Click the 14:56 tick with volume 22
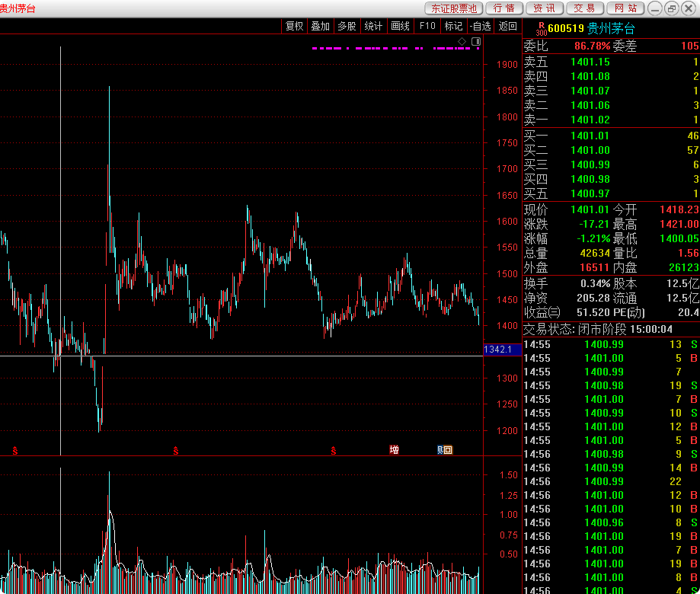 click(611, 481)
